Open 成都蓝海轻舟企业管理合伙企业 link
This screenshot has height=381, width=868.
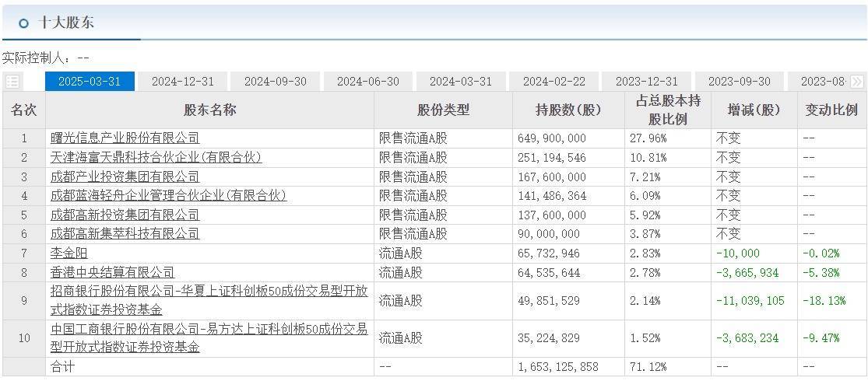(x=169, y=196)
